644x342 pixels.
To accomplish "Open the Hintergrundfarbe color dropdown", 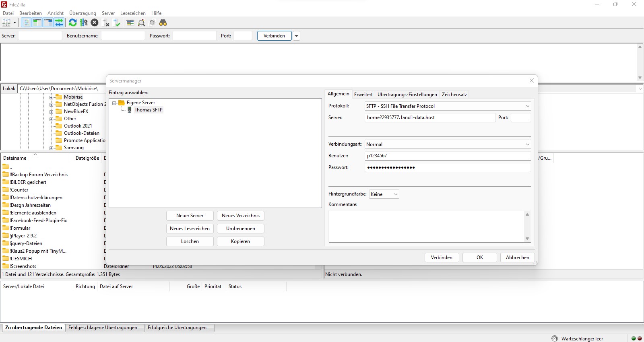I will (384, 194).
